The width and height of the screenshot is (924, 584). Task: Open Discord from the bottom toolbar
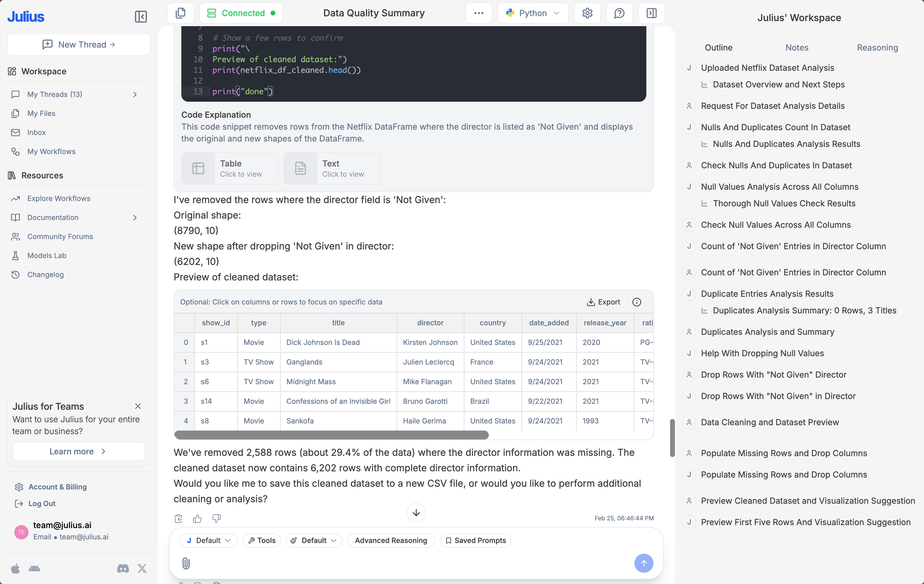point(123,569)
